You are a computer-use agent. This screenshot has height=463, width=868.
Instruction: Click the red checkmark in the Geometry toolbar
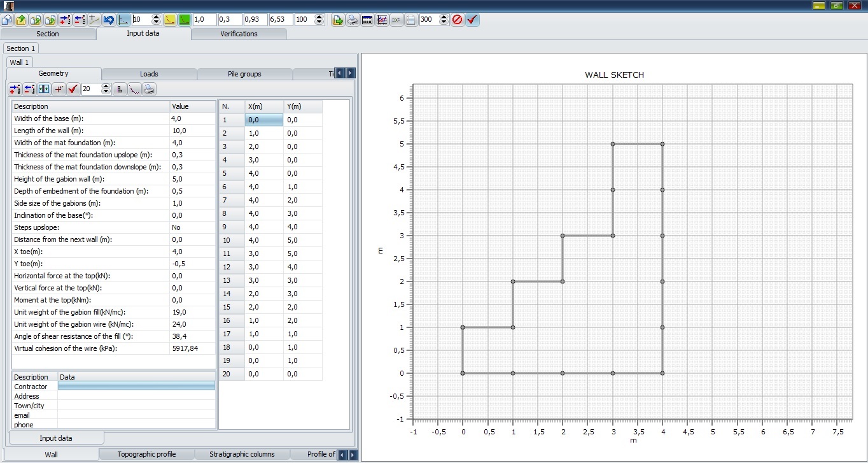point(73,89)
